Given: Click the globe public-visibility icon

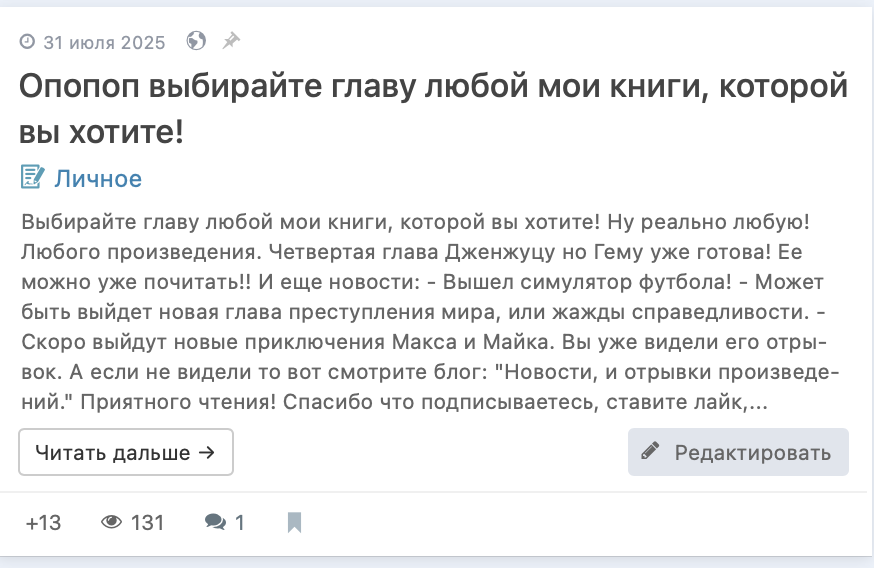Looking at the screenshot, I should pos(196,41).
